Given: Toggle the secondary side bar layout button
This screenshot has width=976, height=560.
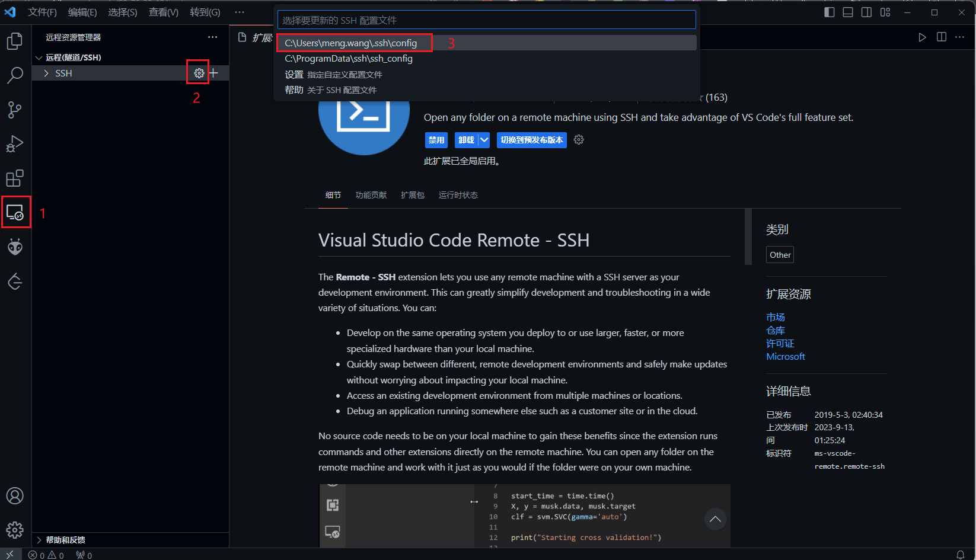Looking at the screenshot, I should 866,12.
